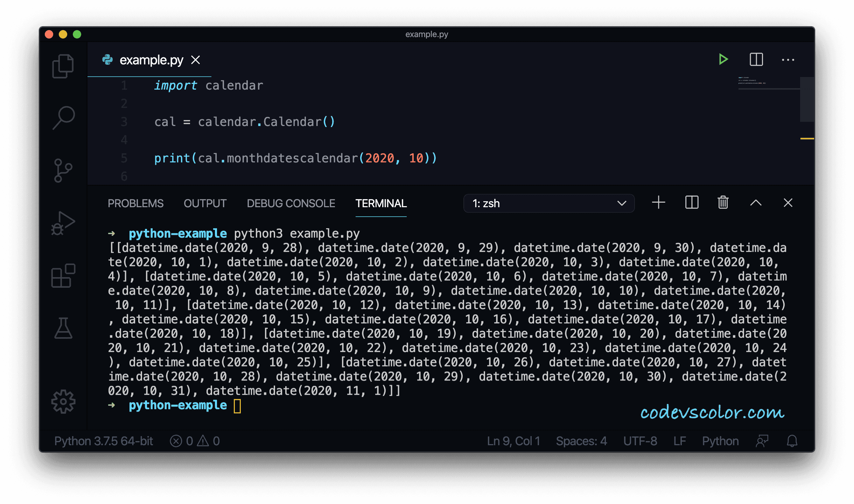Screen dimensions: 854x504
Task: Split the terminal panel
Action: click(x=692, y=203)
